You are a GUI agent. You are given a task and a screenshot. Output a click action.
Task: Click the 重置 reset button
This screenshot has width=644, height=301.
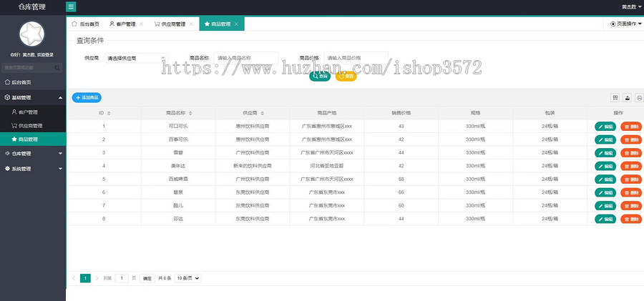pyautogui.click(x=346, y=77)
